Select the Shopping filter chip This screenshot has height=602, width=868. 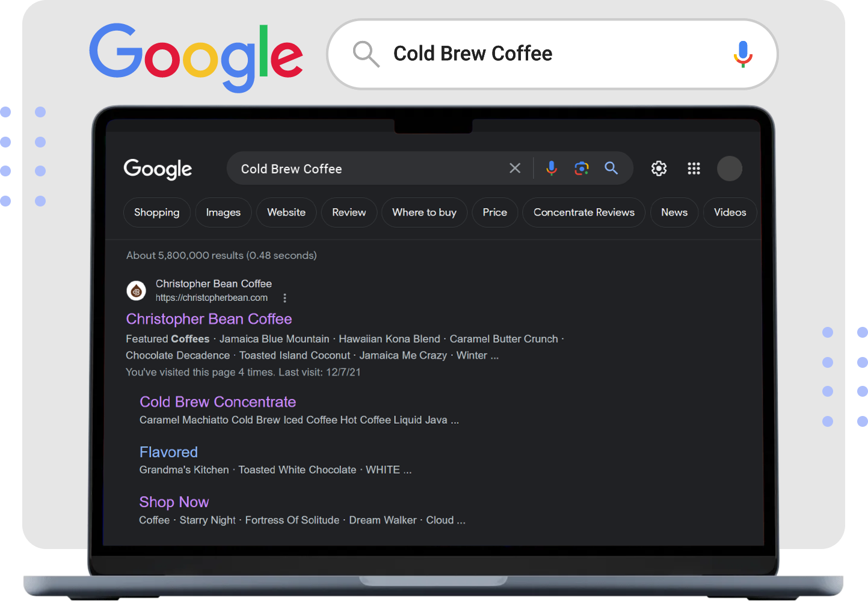[156, 213]
